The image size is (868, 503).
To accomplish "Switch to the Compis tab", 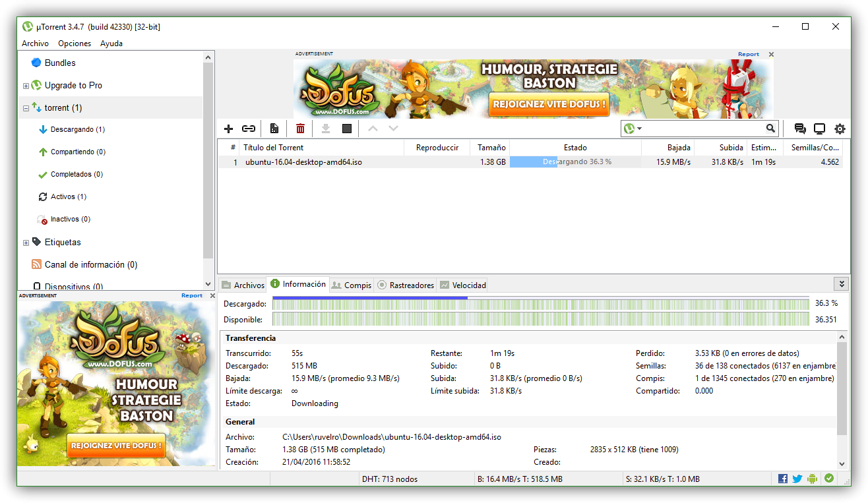I will tap(352, 285).
